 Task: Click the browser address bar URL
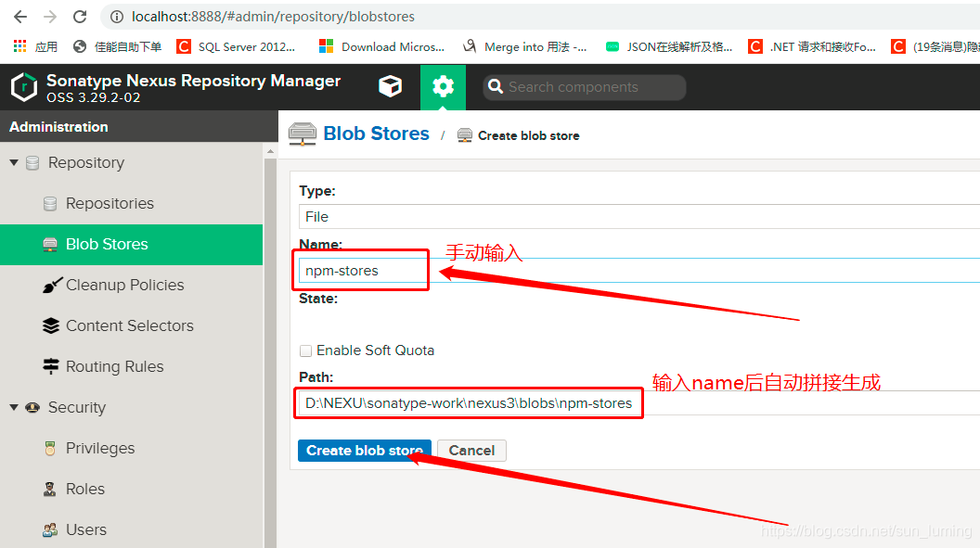tap(273, 17)
